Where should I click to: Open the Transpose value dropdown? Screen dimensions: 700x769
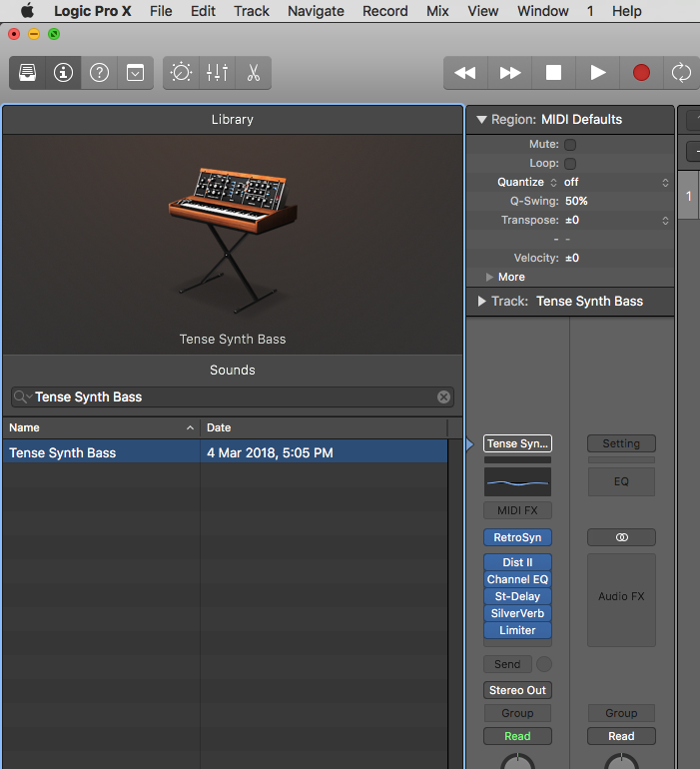616,220
